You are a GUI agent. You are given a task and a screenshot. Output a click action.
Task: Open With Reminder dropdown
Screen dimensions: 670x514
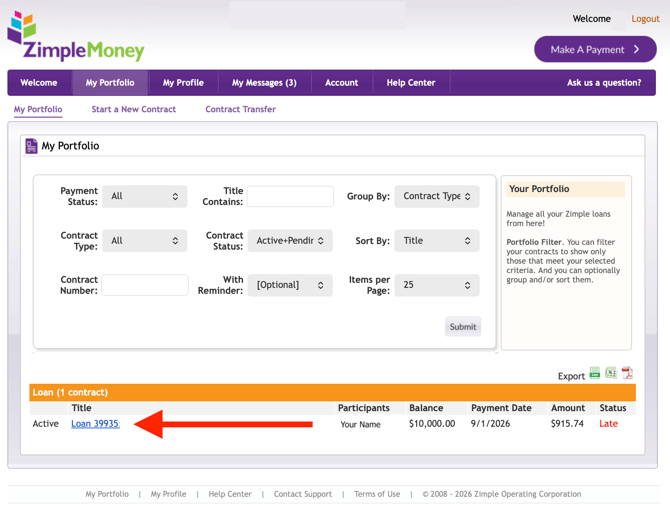(x=290, y=285)
